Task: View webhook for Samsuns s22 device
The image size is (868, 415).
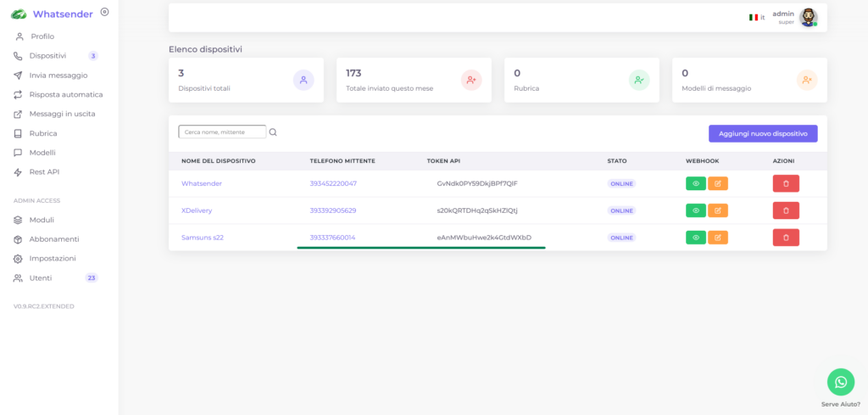Action: 696,238
